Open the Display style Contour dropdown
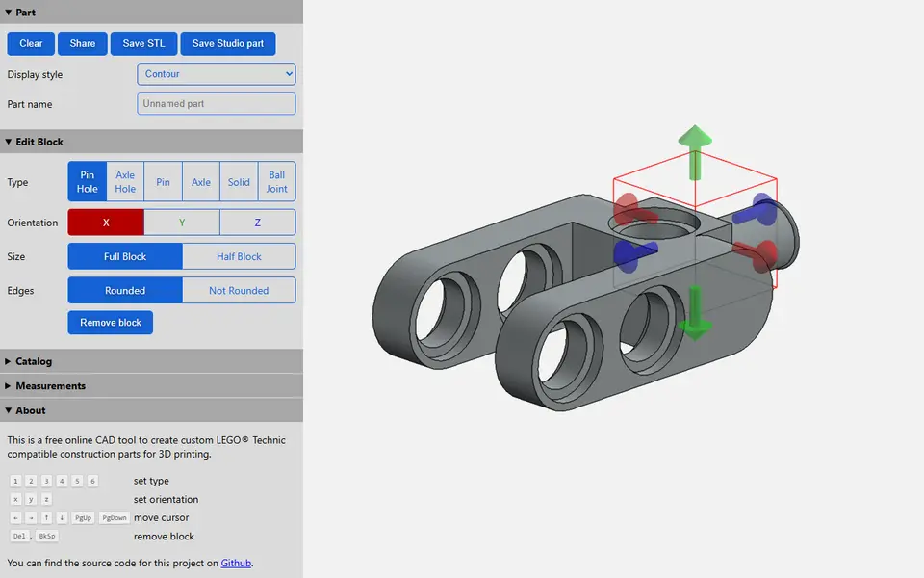Viewport: 924px width, 578px height. pyautogui.click(x=217, y=74)
